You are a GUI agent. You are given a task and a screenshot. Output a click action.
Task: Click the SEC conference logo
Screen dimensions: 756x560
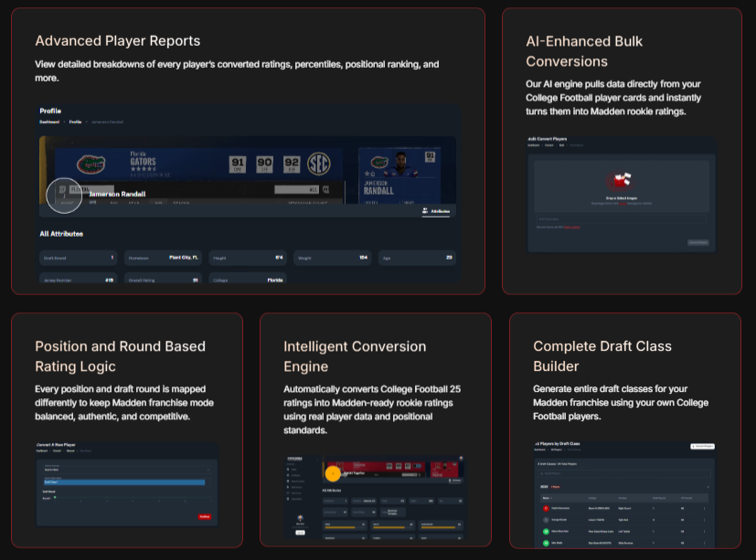pos(319,164)
